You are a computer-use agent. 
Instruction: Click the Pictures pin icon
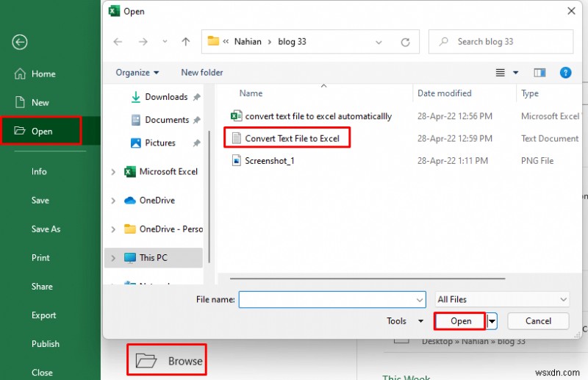coord(196,143)
